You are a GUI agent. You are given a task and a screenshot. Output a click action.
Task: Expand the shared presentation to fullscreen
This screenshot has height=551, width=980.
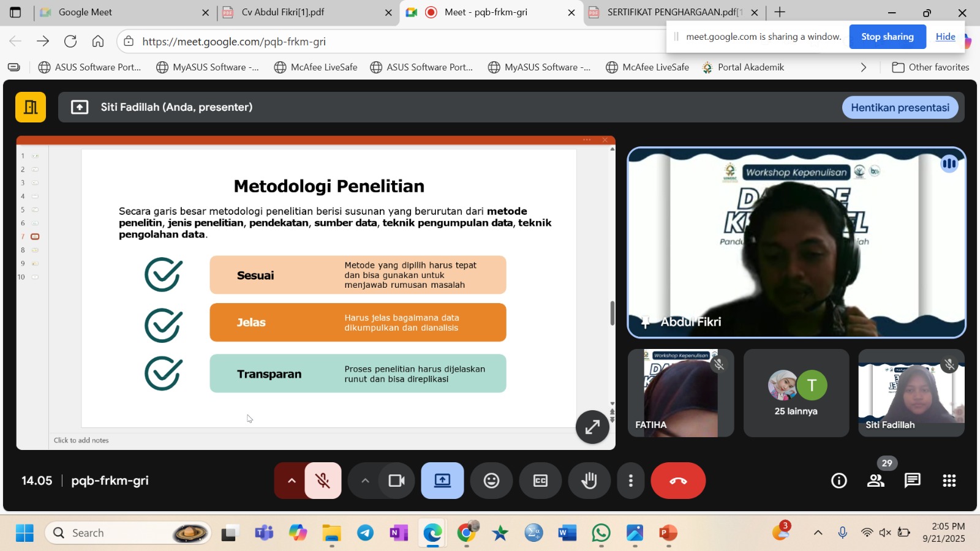pyautogui.click(x=592, y=427)
